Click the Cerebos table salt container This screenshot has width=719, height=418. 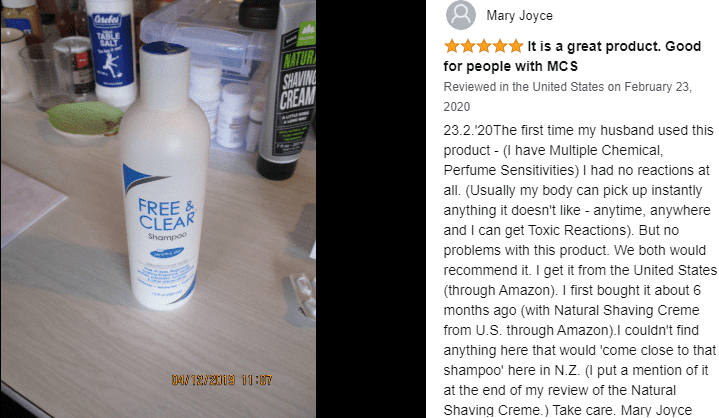coord(111,50)
